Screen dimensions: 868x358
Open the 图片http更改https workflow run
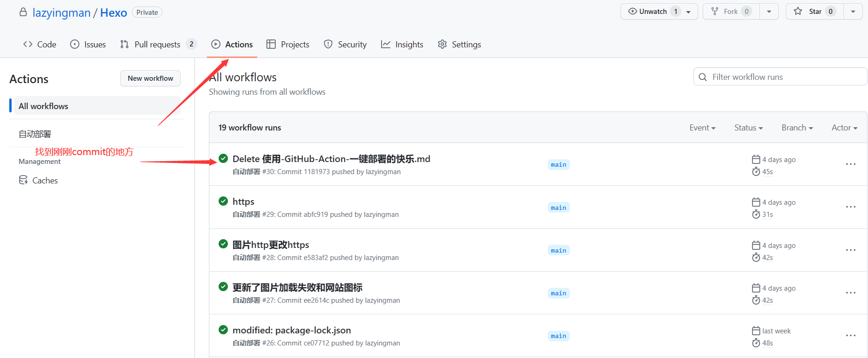tap(271, 245)
